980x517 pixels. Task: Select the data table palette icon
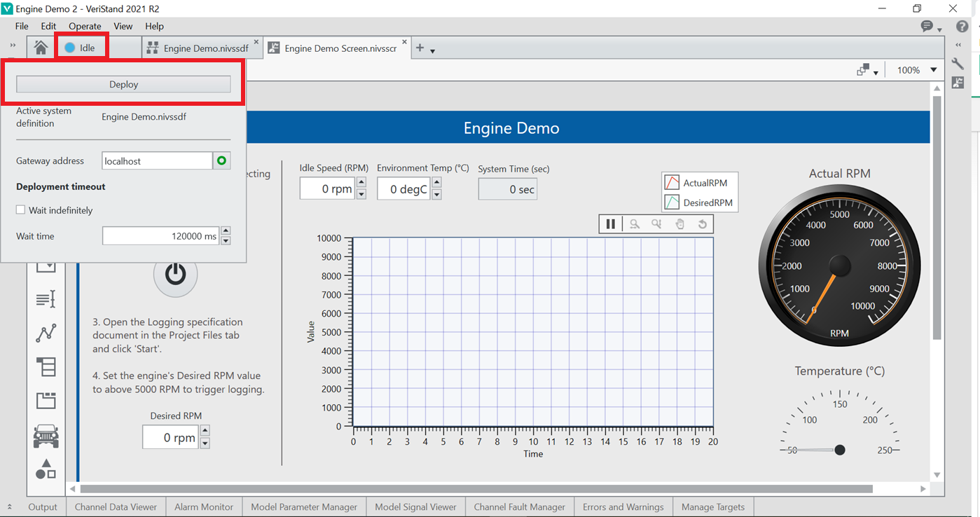coord(46,366)
